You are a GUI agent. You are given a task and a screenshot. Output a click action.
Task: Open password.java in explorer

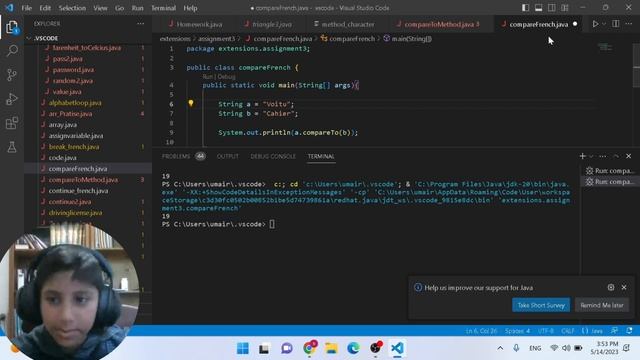tap(73, 70)
